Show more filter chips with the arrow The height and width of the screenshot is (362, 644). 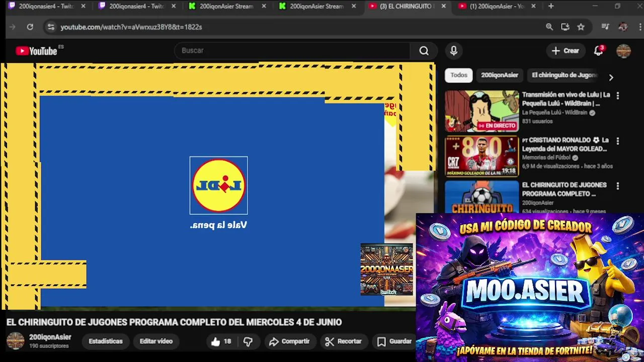pos(611,77)
